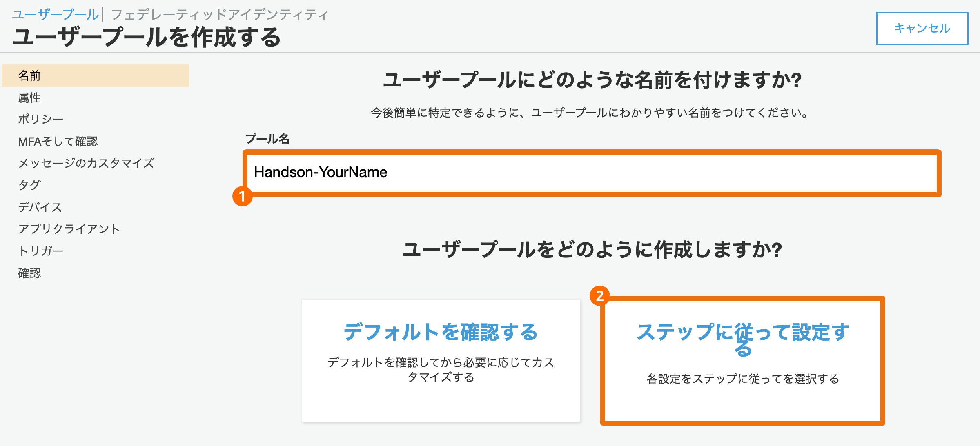Go to タグ sidebar step
This screenshot has width=980, height=446.
[x=29, y=185]
